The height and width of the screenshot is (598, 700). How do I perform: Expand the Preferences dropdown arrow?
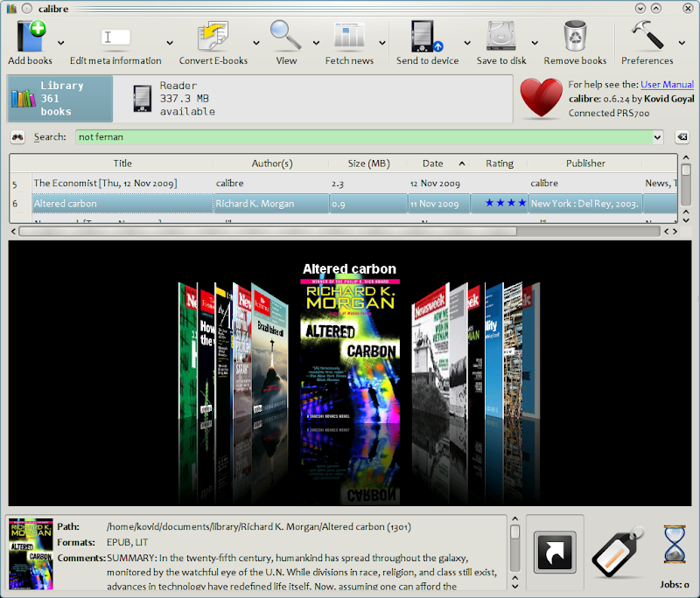[682, 43]
